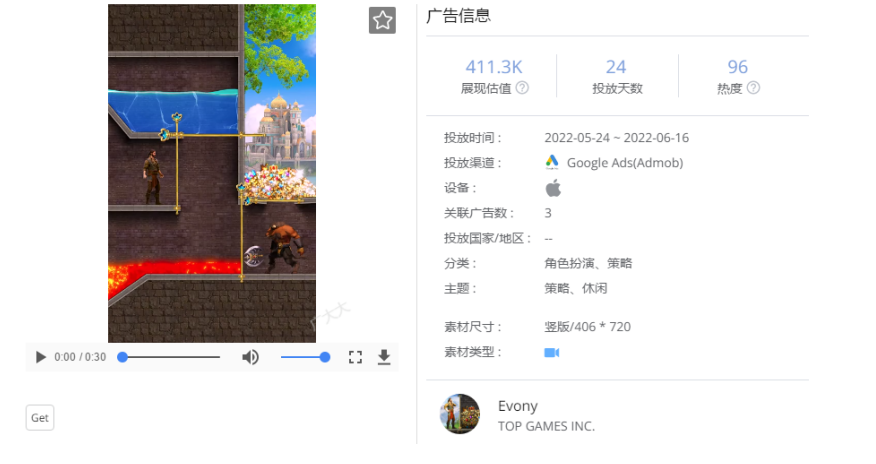Click the 96 热度 value
Image resolution: width=876 pixels, height=464 pixels.
pyautogui.click(x=737, y=67)
